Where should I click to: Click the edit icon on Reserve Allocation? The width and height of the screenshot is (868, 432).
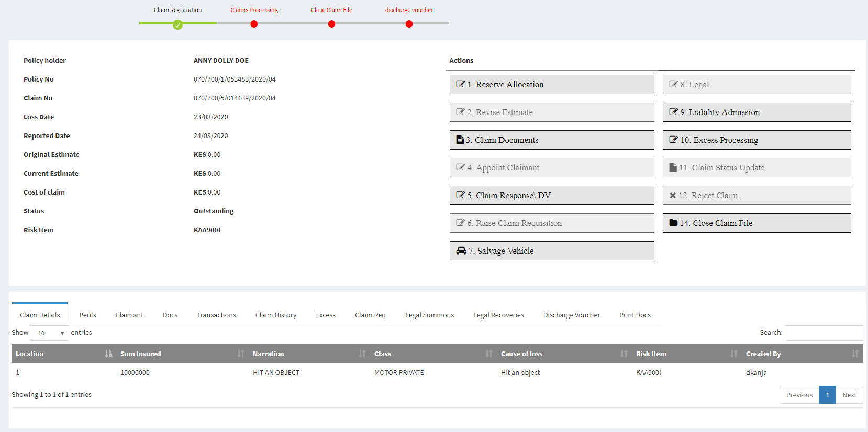click(460, 84)
